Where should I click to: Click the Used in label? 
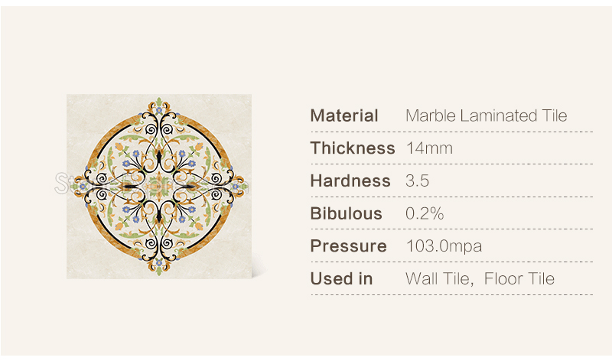pyautogui.click(x=341, y=279)
